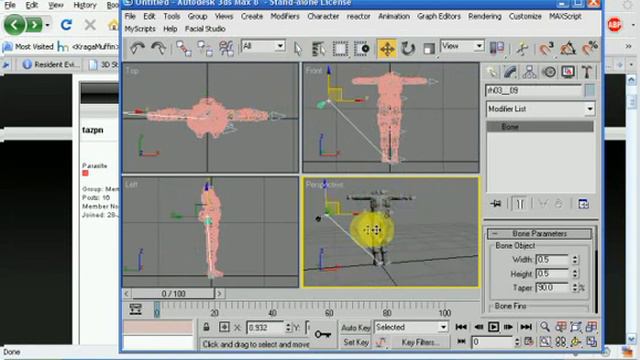Click the Rectangular Selection Region icon

[340, 49]
